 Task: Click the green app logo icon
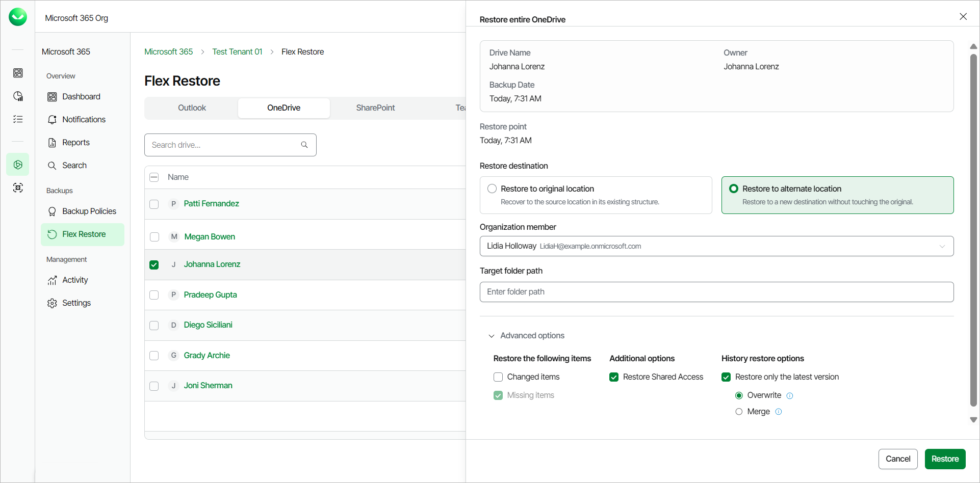[x=18, y=17]
